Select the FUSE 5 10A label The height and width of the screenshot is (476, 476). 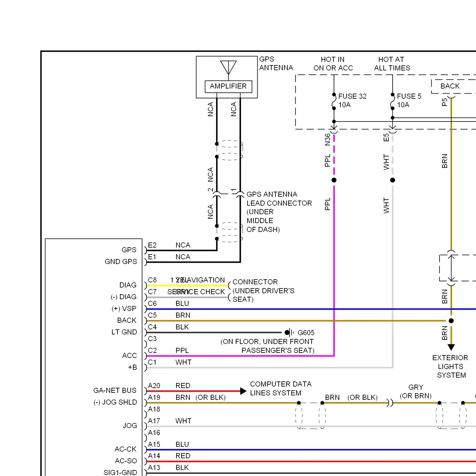409,101
